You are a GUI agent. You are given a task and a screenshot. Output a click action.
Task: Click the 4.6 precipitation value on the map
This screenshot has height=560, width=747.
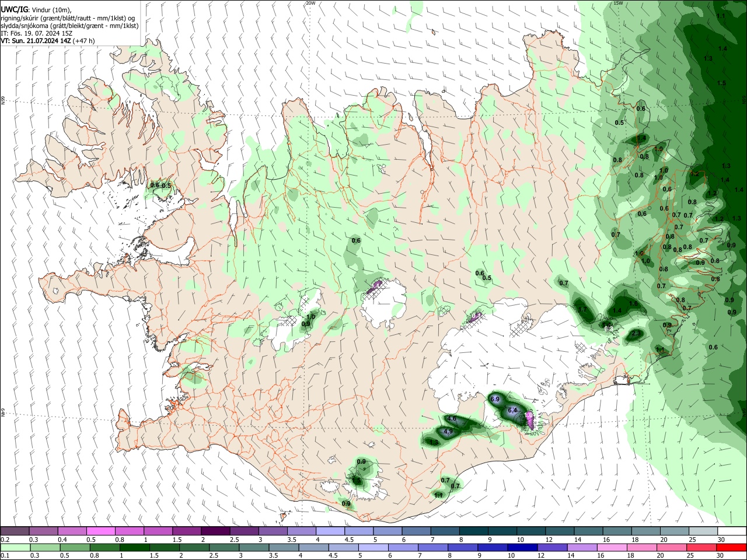click(451, 419)
